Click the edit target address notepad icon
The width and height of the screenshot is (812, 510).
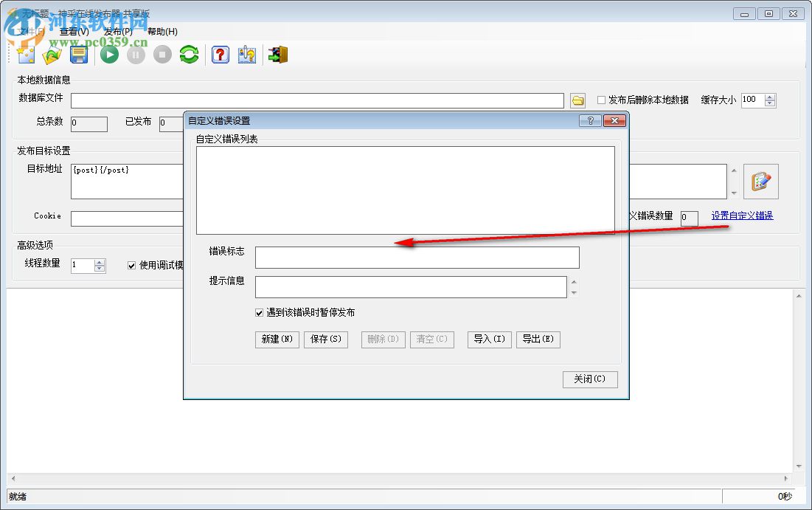click(x=760, y=182)
